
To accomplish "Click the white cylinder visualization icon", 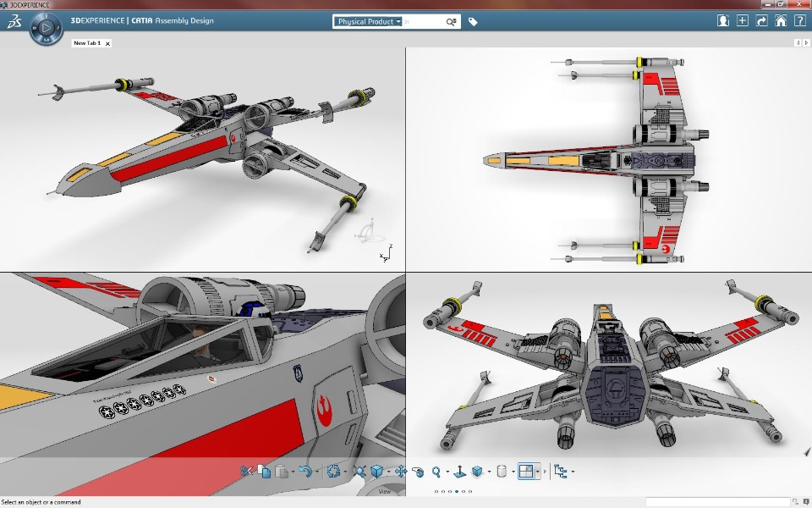I will [502, 472].
